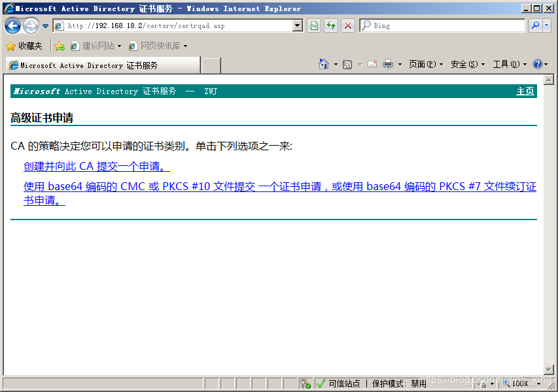The width and height of the screenshot is (558, 392).
Task: Stop loading with the red X icon
Action: tap(347, 25)
